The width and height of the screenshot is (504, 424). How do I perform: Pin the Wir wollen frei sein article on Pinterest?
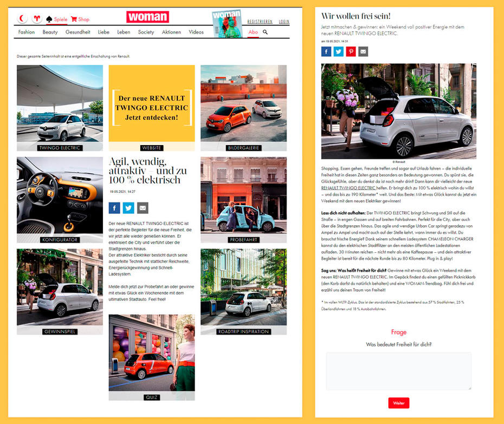coord(351,51)
